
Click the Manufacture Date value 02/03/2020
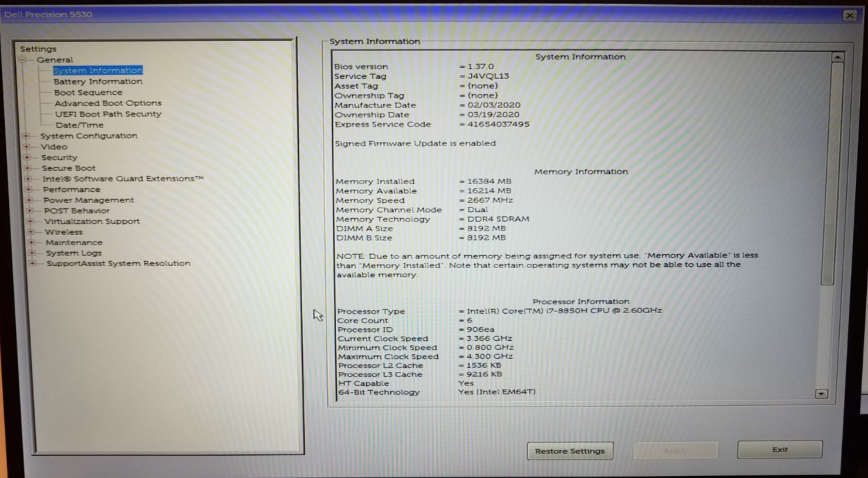494,105
